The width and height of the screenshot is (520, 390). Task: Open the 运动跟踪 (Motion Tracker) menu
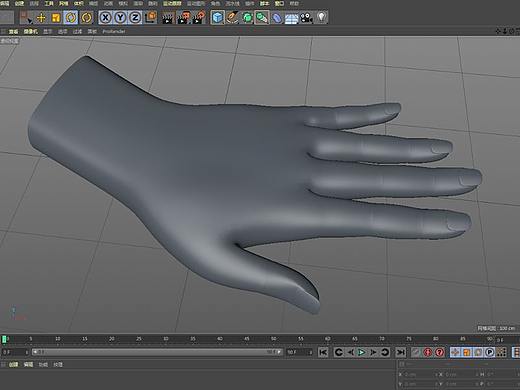click(172, 3)
